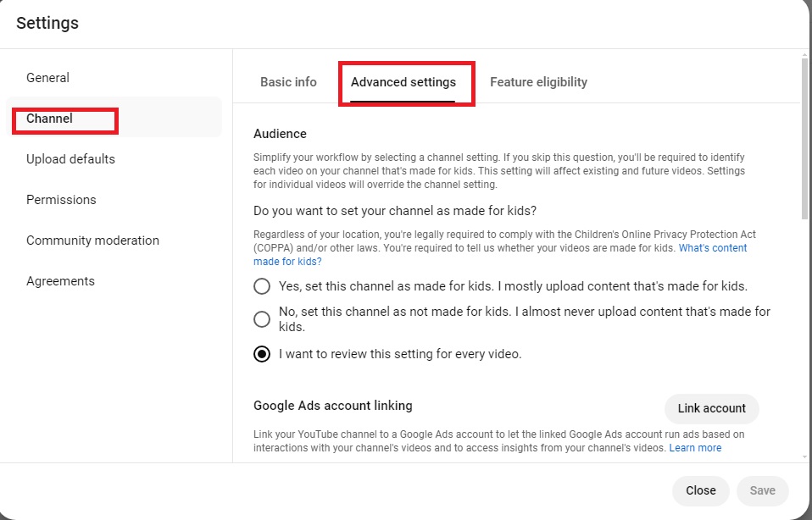The width and height of the screenshot is (812, 520).
Task: Switch to the Advanced settings tab
Action: [x=403, y=82]
